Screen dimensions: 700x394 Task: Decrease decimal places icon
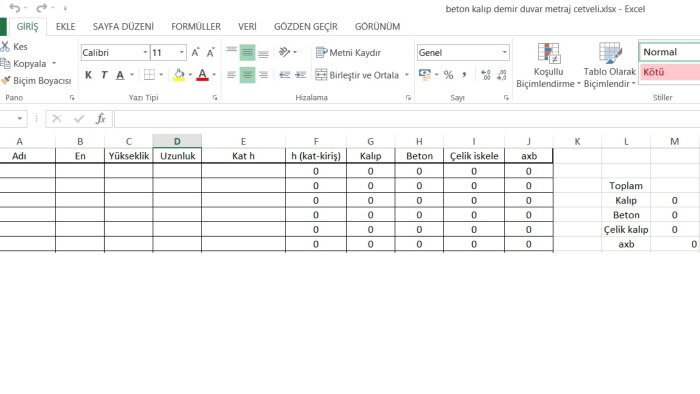click(502, 75)
